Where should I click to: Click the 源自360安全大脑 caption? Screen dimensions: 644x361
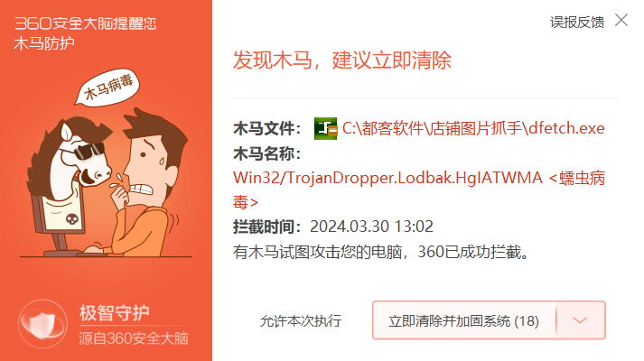(x=134, y=338)
